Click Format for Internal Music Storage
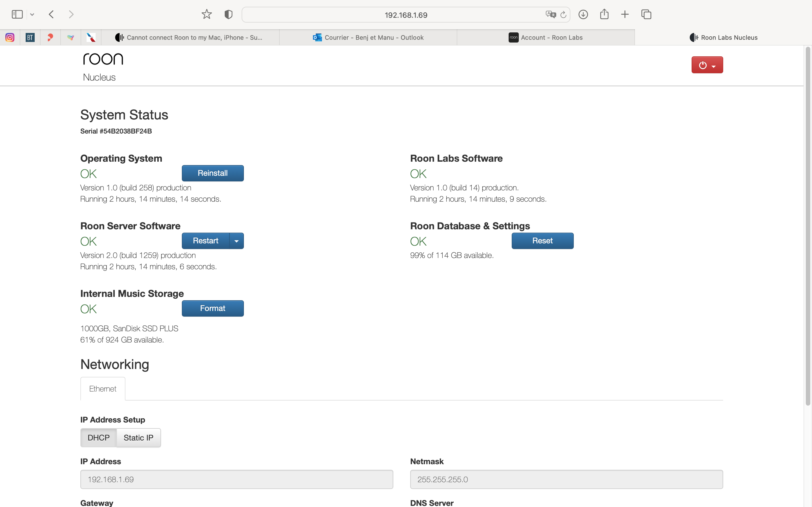812x507 pixels. pos(213,308)
